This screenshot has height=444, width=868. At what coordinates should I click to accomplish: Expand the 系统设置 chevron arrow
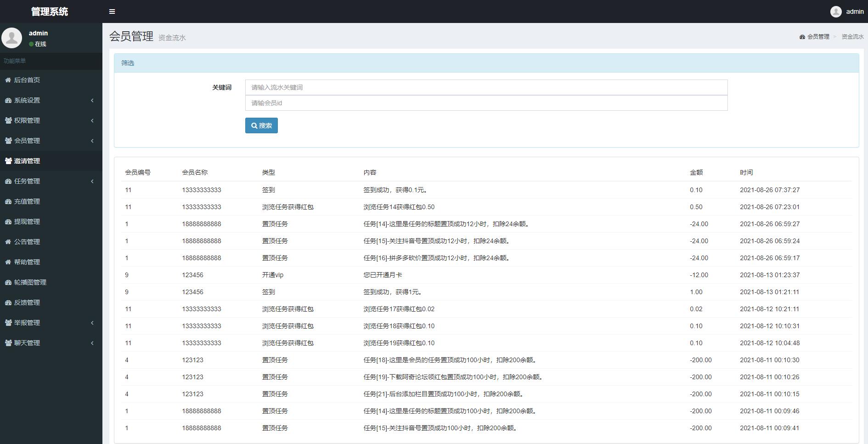(x=92, y=100)
